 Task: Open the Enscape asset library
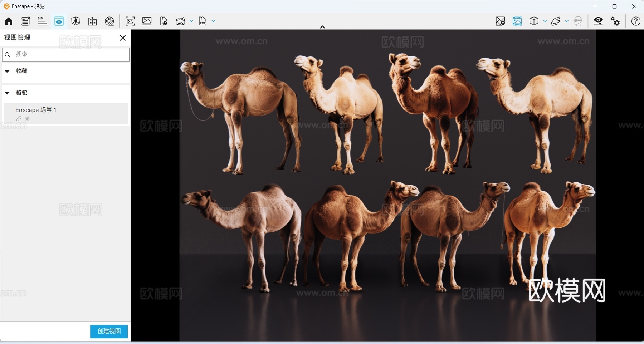(75, 21)
